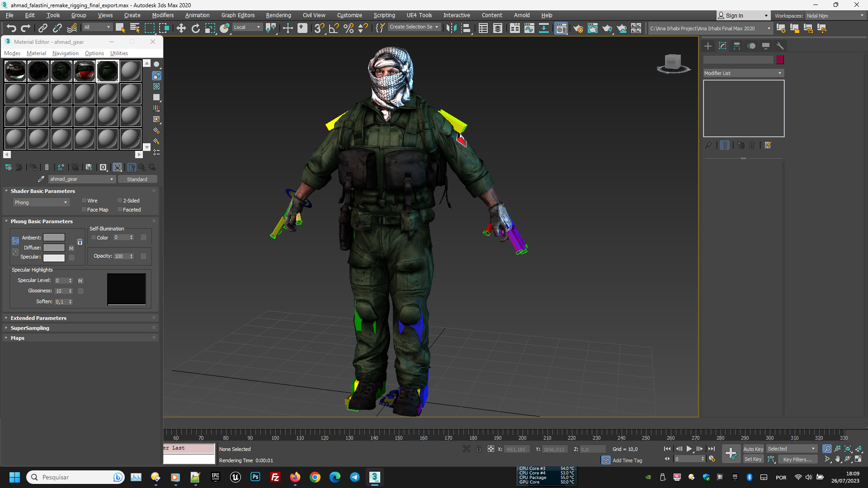868x488 pixels.
Task: Click the Mirror tool icon
Action: [451, 28]
